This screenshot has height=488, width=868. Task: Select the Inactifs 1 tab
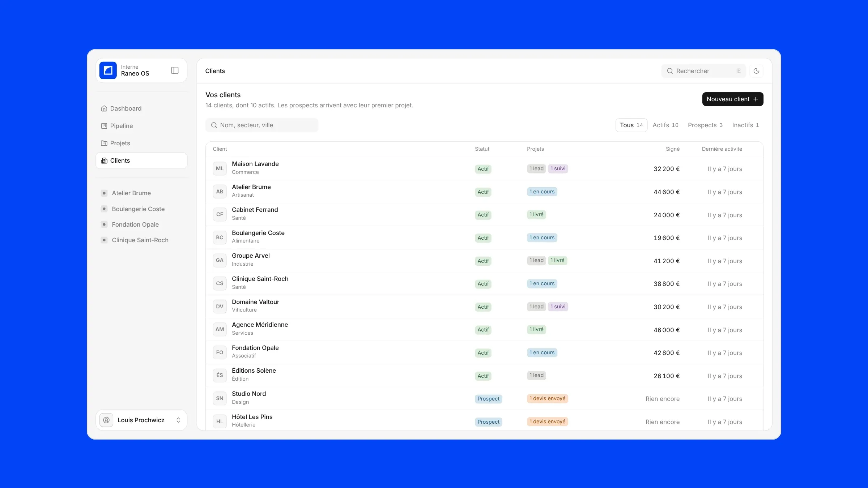pyautogui.click(x=745, y=125)
